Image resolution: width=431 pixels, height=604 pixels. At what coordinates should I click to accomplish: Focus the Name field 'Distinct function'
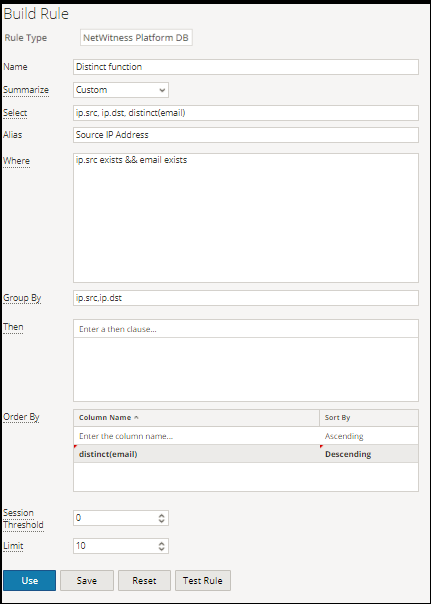tap(246, 67)
